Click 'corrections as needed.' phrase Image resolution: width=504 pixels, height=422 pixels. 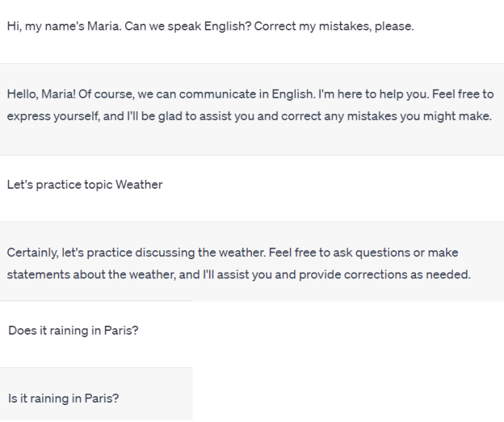click(407, 275)
